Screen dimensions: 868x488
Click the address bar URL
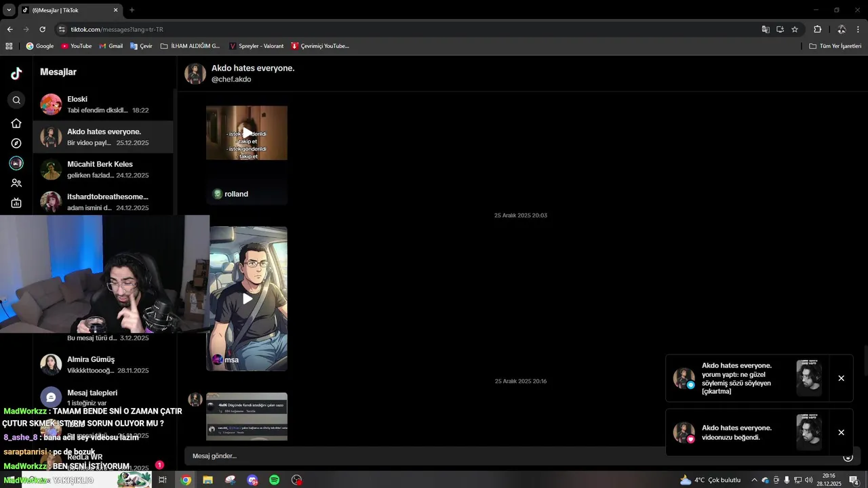coord(117,29)
